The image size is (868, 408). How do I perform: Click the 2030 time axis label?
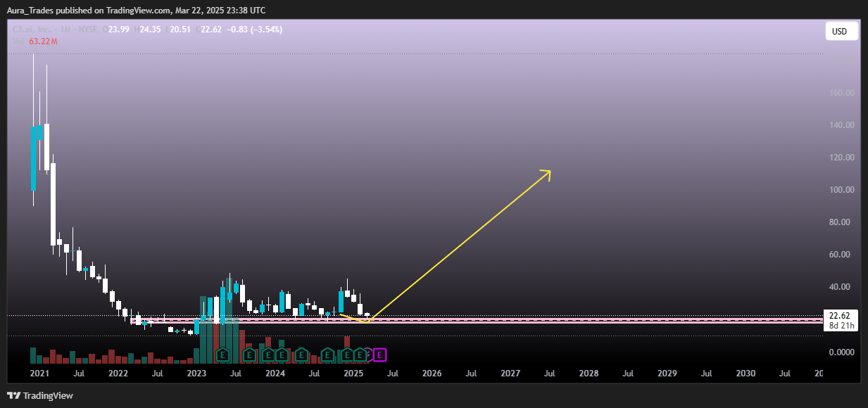746,374
